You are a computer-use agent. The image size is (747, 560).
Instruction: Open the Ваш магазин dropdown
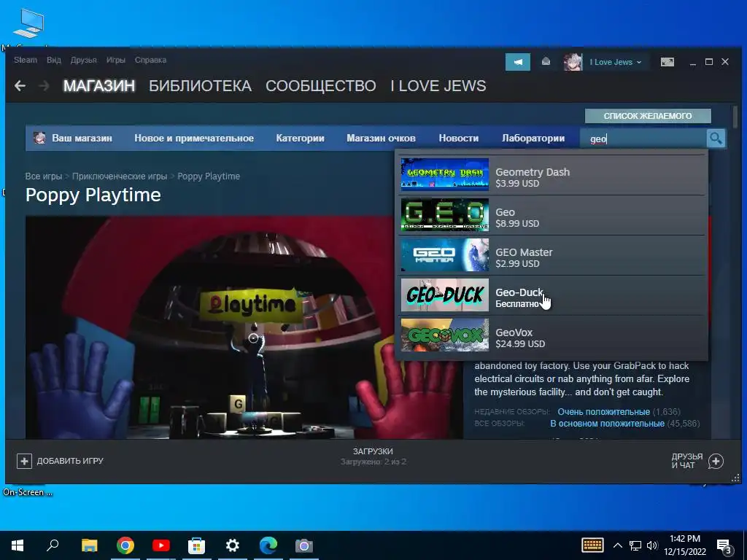point(82,138)
